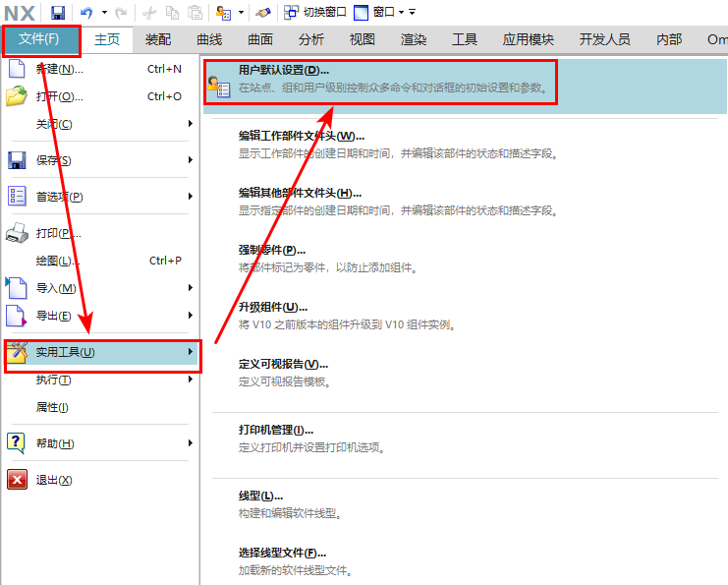Switch to the 曲面 surface tab
The image size is (728, 585).
pos(260,39)
